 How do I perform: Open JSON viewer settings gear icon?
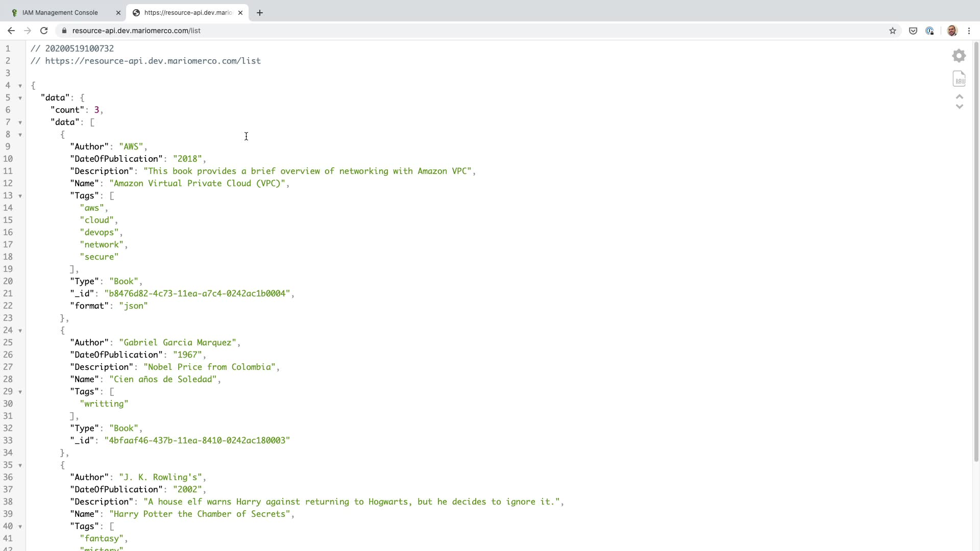pos(959,56)
